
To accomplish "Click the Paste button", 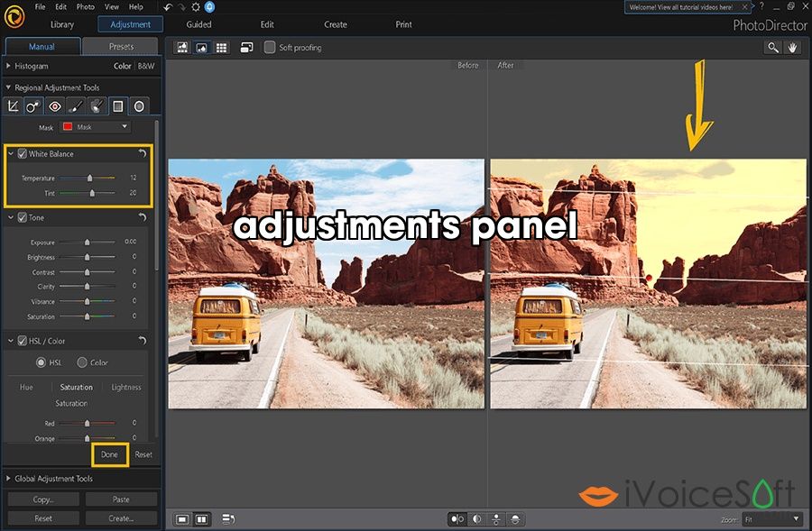I will click(x=121, y=499).
